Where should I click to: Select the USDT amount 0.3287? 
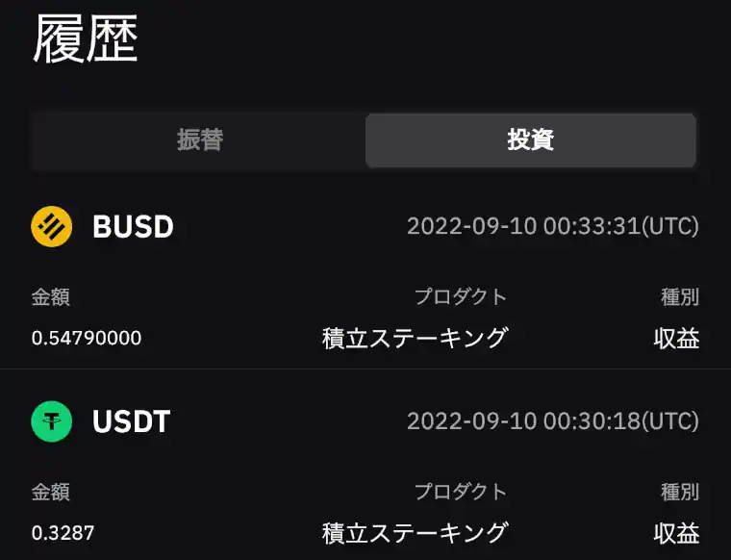63,533
